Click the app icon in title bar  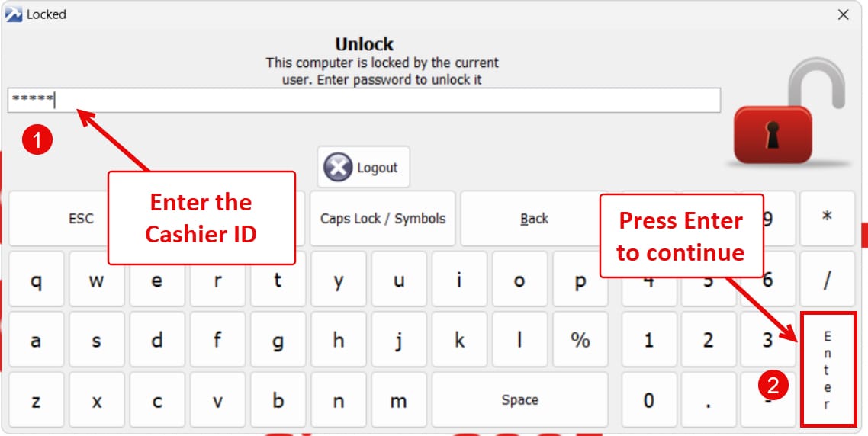14,14
